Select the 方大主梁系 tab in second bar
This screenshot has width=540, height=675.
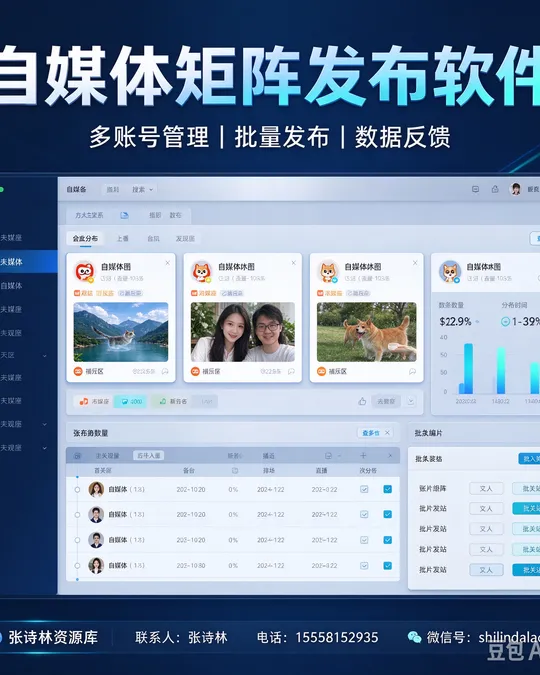pyautogui.click(x=89, y=215)
